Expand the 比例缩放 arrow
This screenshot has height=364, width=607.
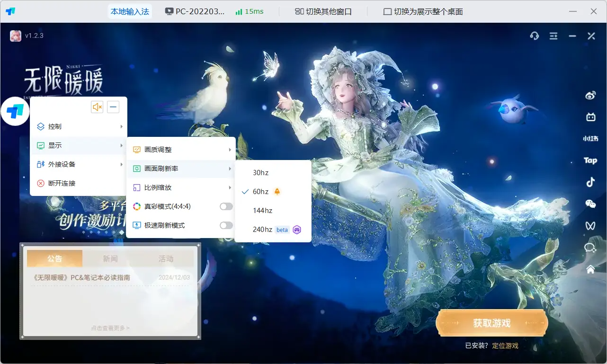pos(230,187)
